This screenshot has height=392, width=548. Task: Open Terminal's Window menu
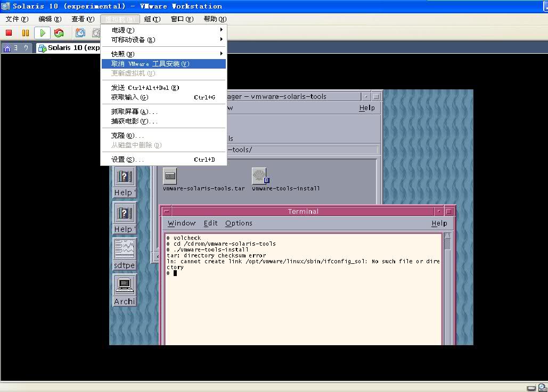point(182,223)
